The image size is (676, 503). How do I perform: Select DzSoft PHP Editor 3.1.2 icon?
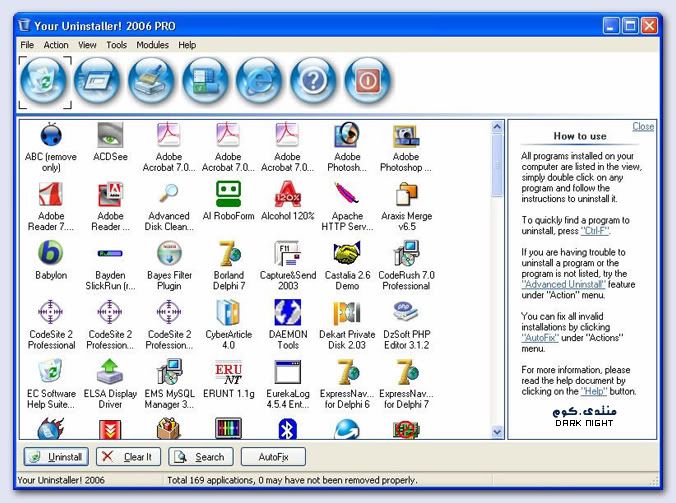(x=405, y=311)
